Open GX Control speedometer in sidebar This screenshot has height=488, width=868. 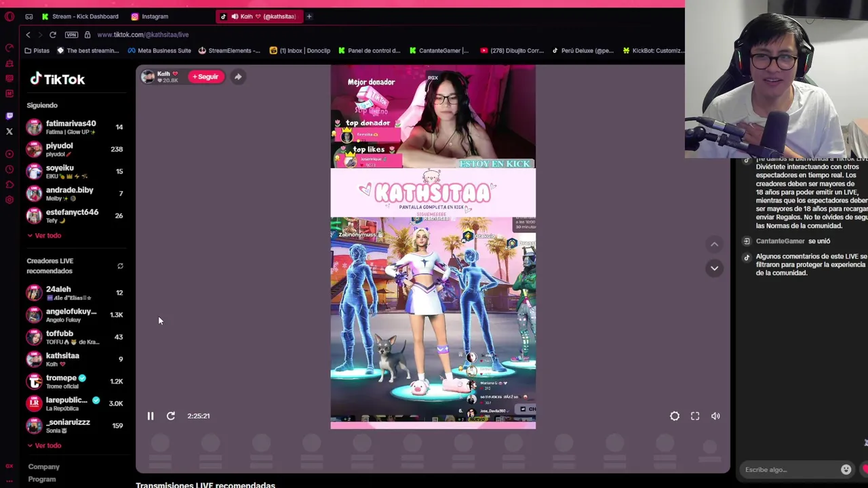9,47
